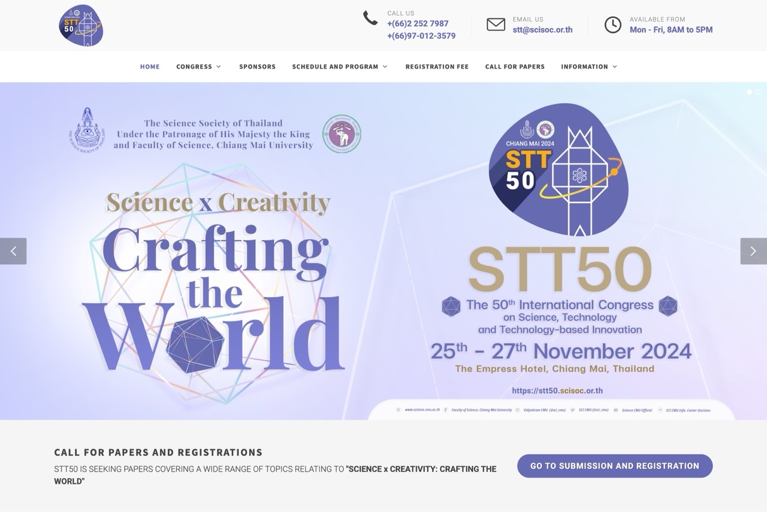This screenshot has height=532, width=767.
Task: Click the 'CALL US' label
Action: click(401, 13)
